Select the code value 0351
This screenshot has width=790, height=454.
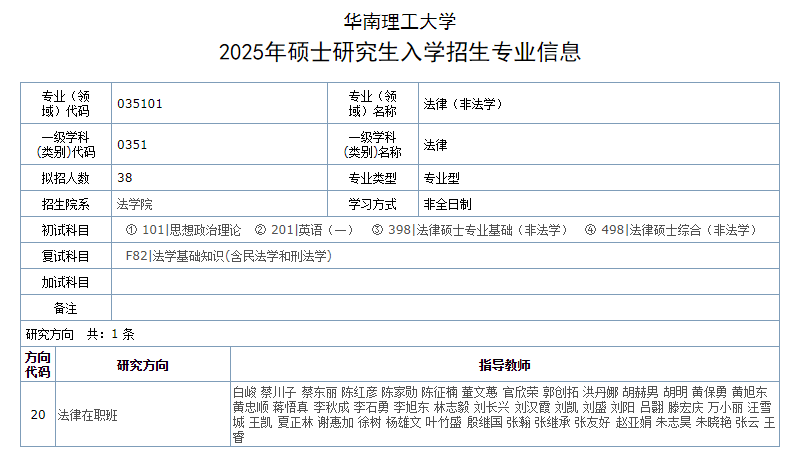tap(132, 145)
